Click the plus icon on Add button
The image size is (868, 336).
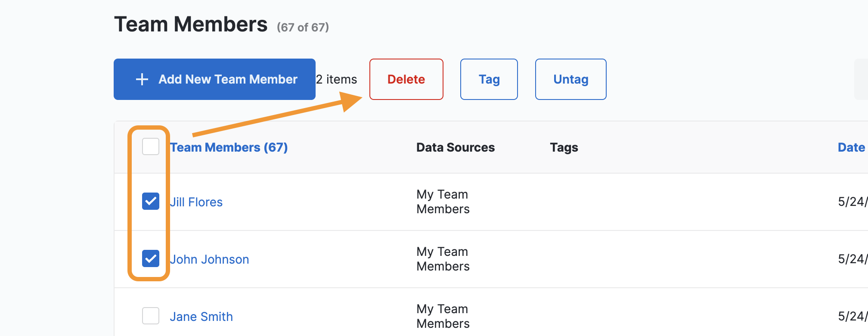142,79
